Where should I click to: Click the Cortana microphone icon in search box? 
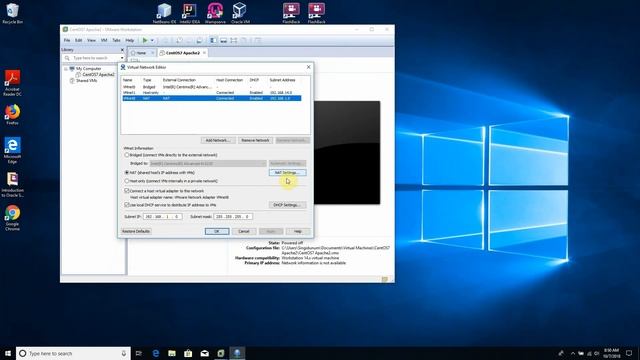(x=124, y=353)
